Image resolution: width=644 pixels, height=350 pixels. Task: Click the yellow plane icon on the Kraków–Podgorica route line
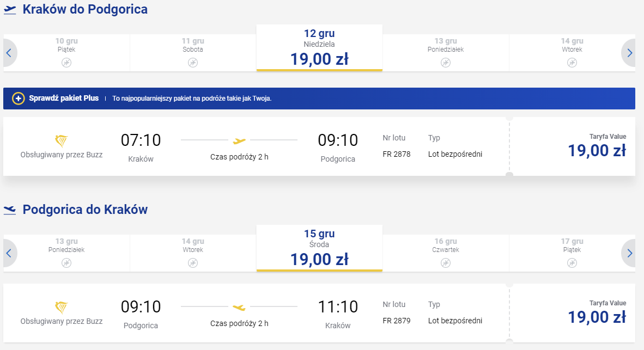pyautogui.click(x=239, y=141)
